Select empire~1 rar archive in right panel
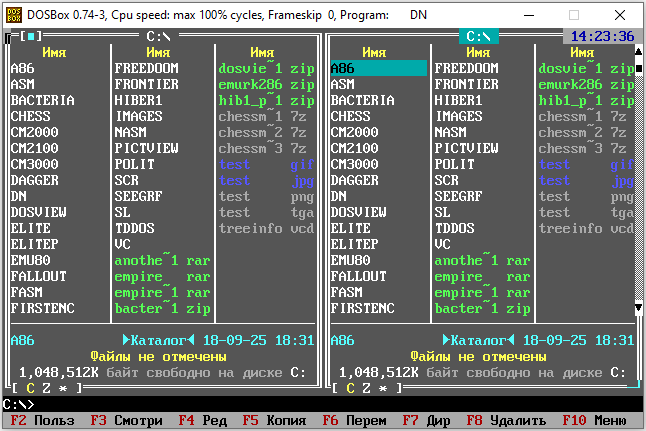Image resolution: width=646 pixels, height=431 pixels. coord(483,292)
